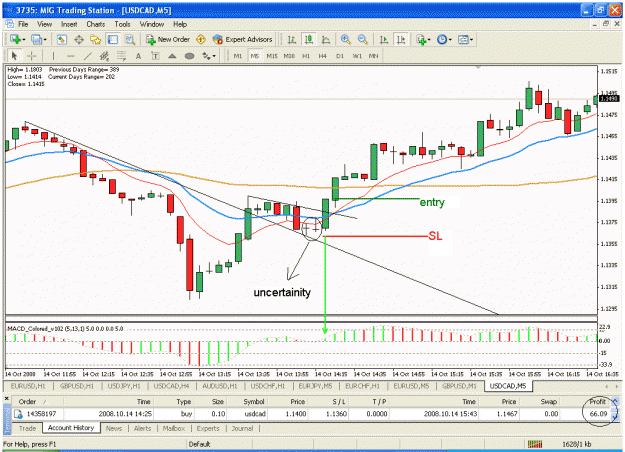625x452 pixels.
Task: Switch chart to Line Chart type
Action: [326, 39]
